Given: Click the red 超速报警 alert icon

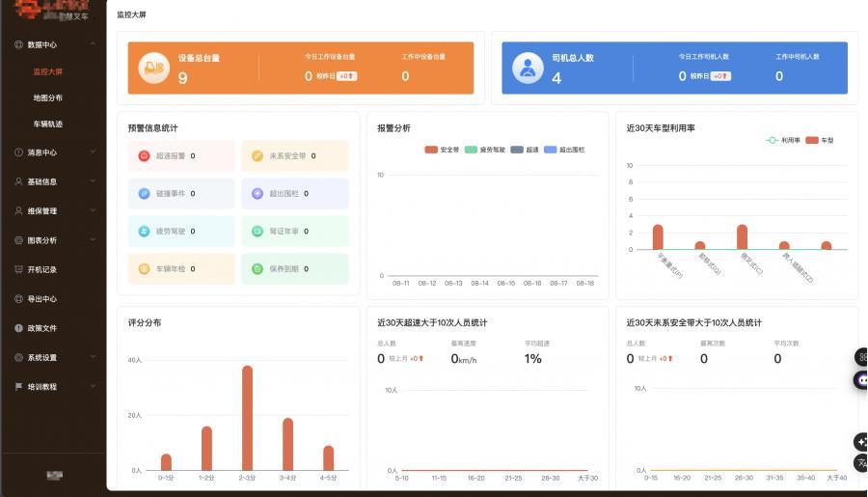Looking at the screenshot, I should [145, 155].
